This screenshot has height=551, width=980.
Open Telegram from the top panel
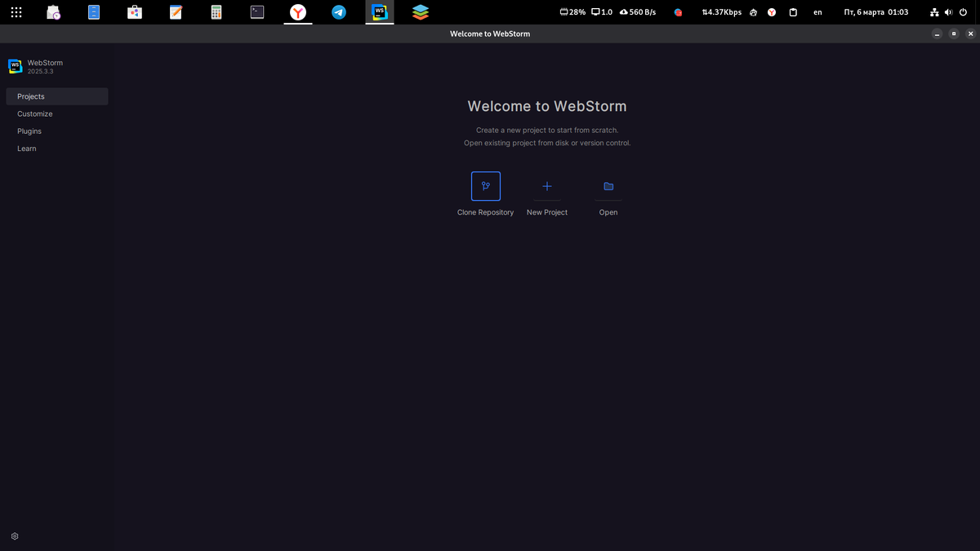pyautogui.click(x=339, y=12)
